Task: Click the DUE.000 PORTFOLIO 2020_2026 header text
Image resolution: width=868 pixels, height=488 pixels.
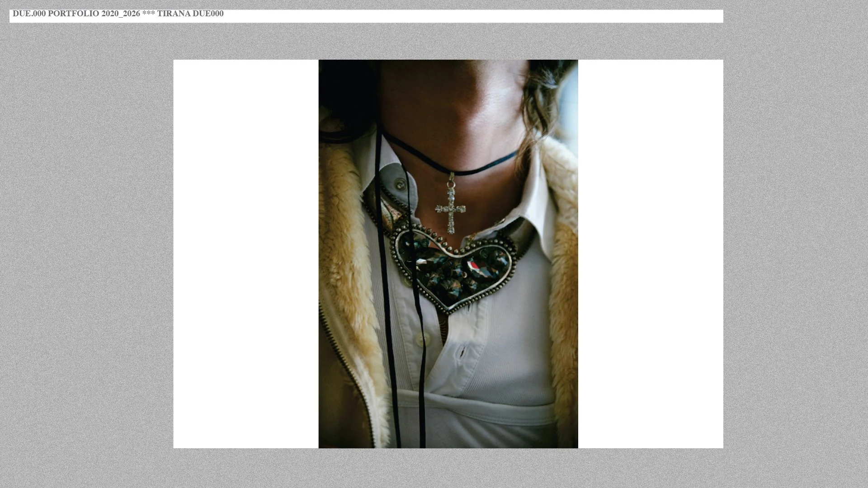Action: (x=76, y=14)
